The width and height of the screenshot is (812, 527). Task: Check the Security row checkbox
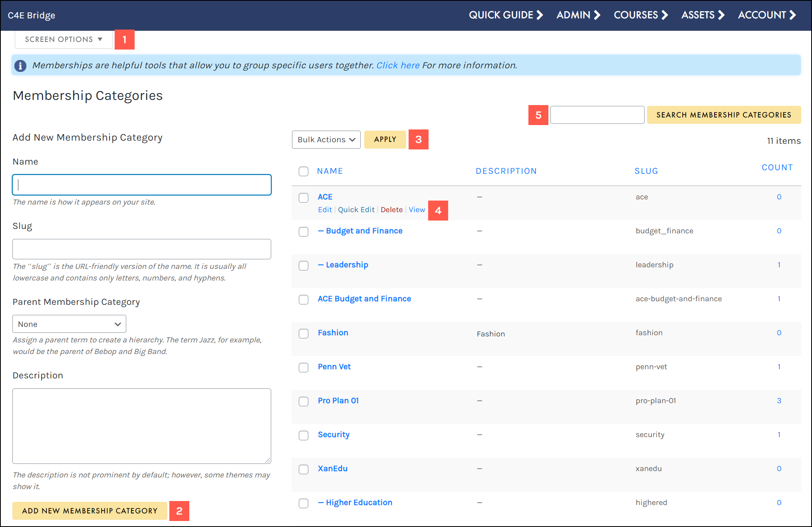click(x=304, y=436)
